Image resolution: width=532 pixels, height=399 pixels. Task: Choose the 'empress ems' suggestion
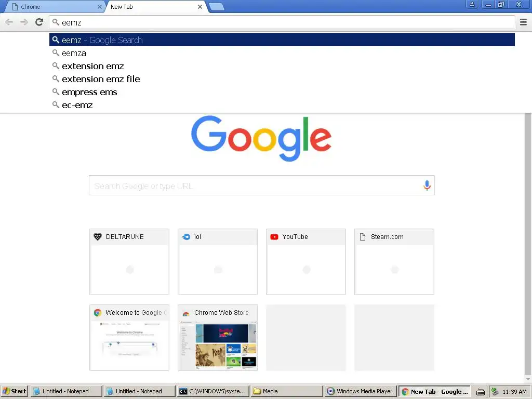pos(282,92)
